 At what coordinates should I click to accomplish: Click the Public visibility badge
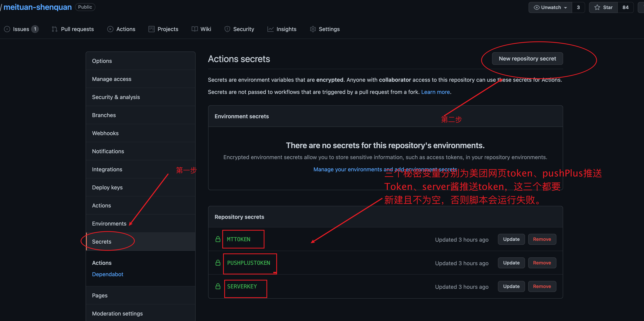click(85, 7)
